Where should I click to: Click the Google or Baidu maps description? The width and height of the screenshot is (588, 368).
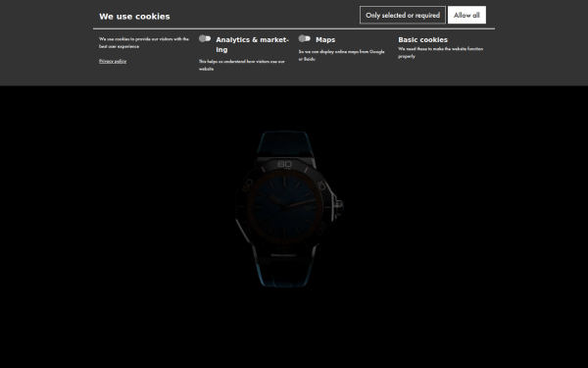coord(341,55)
